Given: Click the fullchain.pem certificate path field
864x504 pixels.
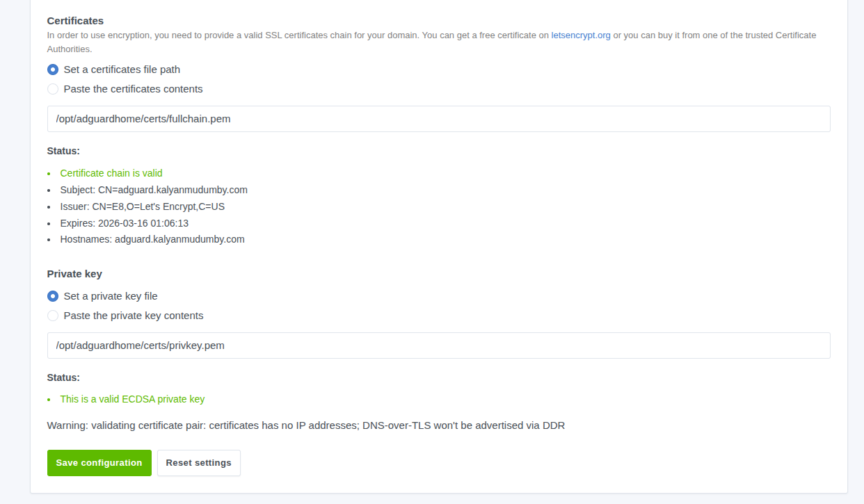Looking at the screenshot, I should (438, 119).
